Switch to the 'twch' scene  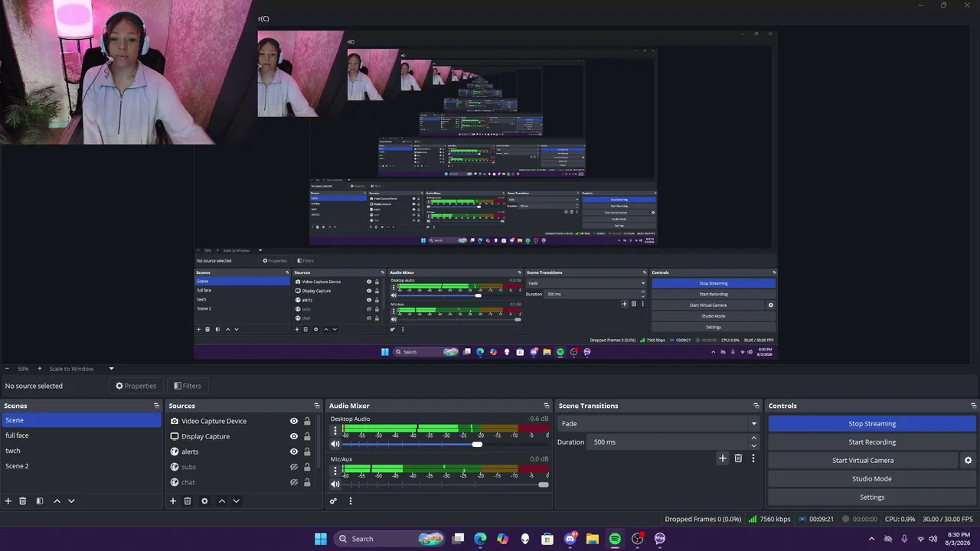(81, 451)
